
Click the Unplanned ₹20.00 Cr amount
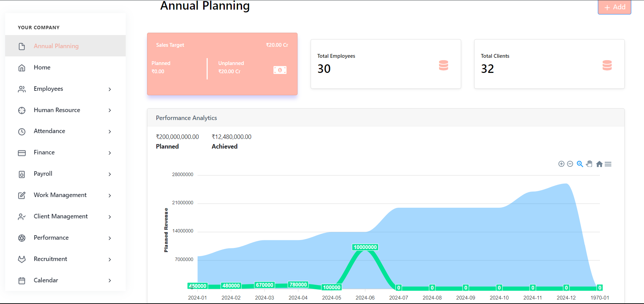pos(229,72)
